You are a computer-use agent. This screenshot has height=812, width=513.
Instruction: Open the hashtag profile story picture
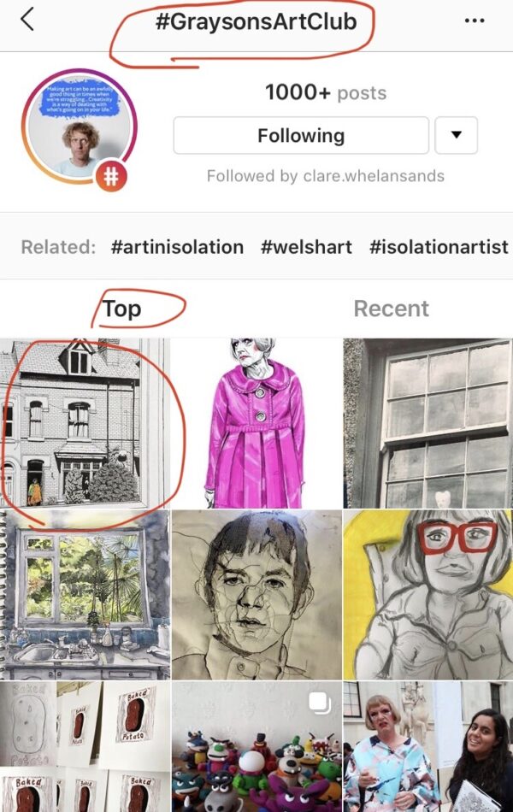point(79,127)
